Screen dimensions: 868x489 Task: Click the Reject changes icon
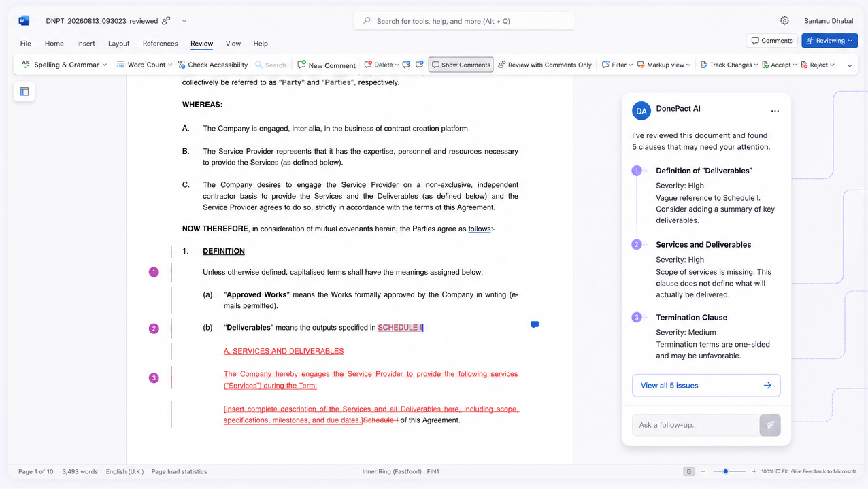[x=804, y=65]
